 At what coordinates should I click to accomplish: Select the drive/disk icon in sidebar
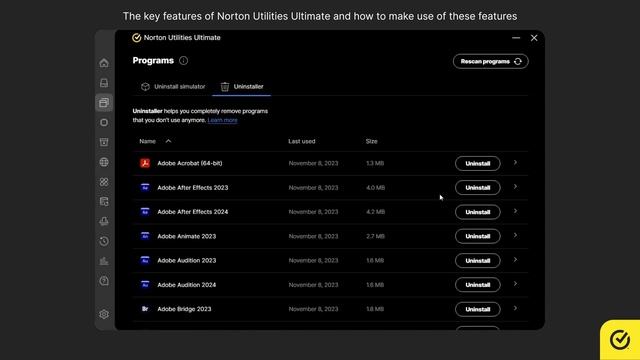point(104,83)
